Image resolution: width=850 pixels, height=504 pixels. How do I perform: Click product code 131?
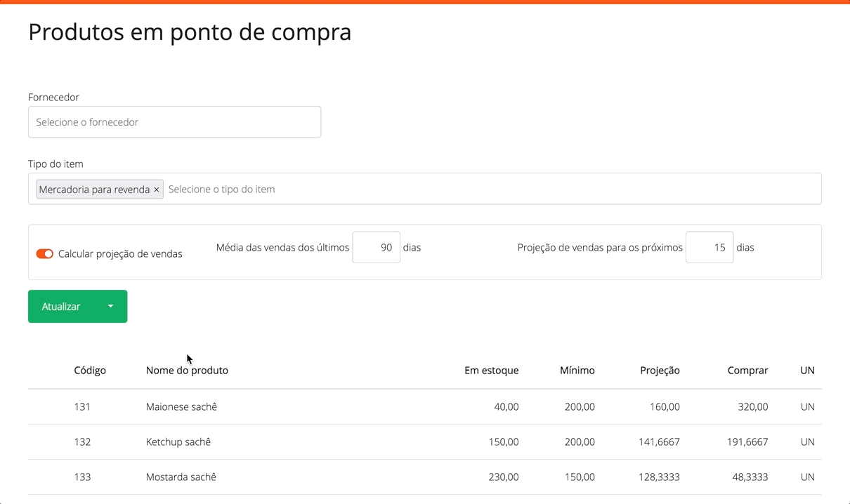tap(82, 406)
